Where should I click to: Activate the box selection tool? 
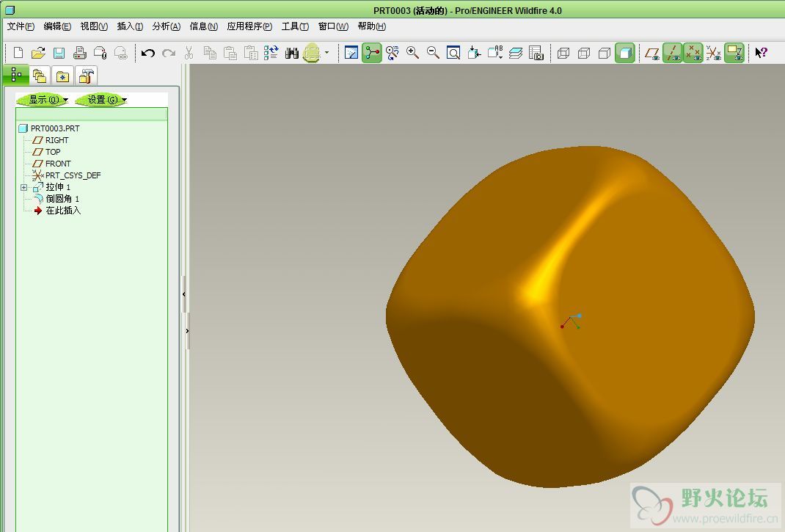[x=311, y=53]
